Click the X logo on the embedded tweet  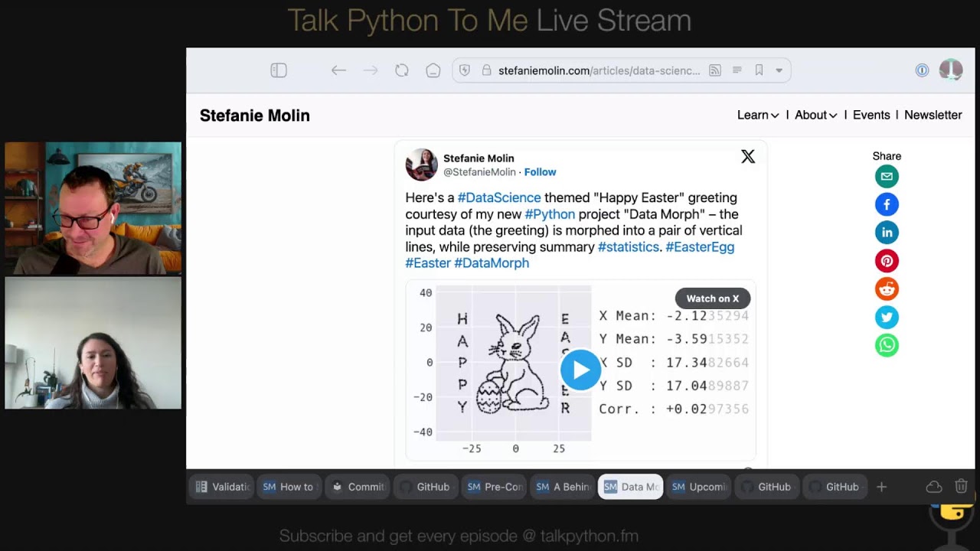point(747,156)
